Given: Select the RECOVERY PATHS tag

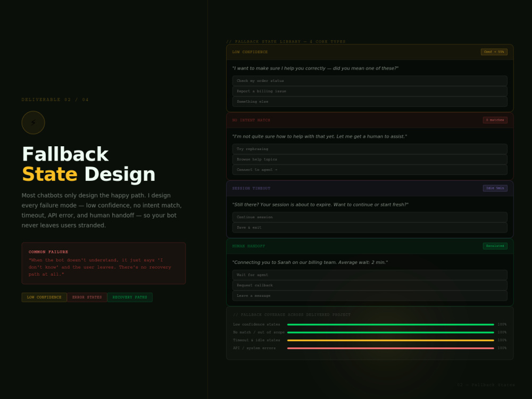Looking at the screenshot, I should tap(130, 297).
